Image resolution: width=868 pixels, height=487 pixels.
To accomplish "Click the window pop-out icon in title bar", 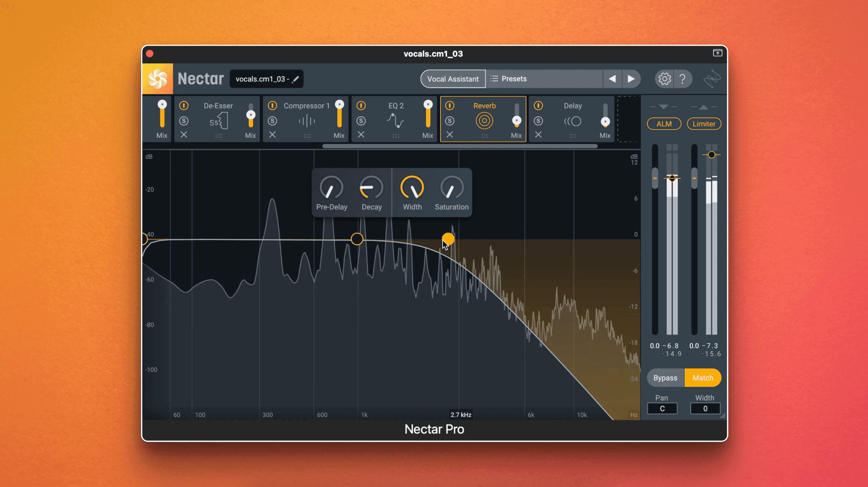I will coord(718,53).
